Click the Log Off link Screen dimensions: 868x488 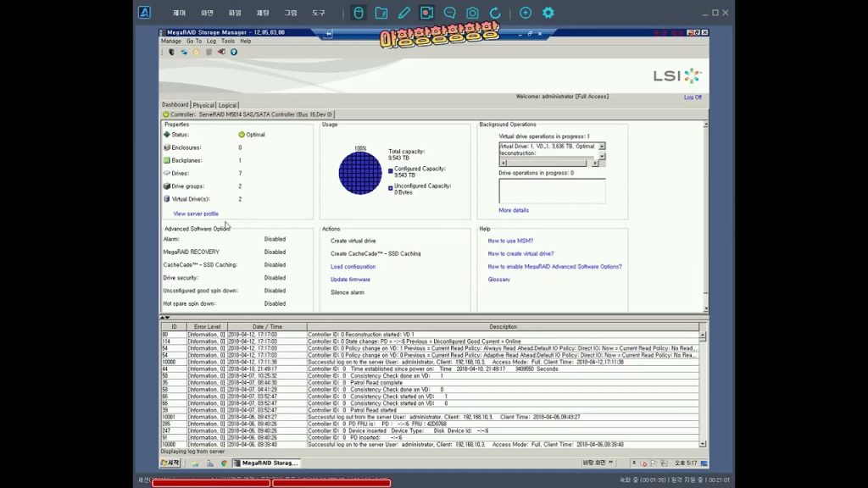(x=693, y=97)
